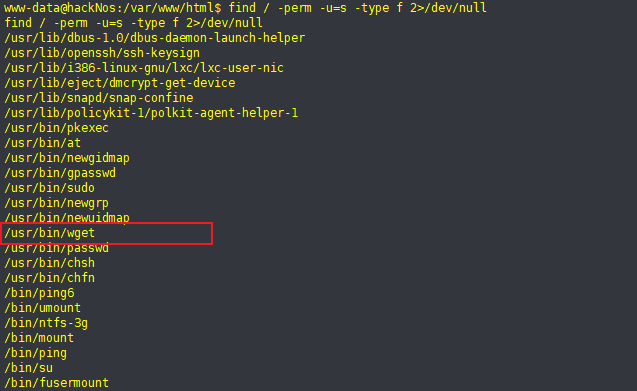Select the lxc-user-nic path line
This screenshot has width=637, height=391.
(x=144, y=68)
